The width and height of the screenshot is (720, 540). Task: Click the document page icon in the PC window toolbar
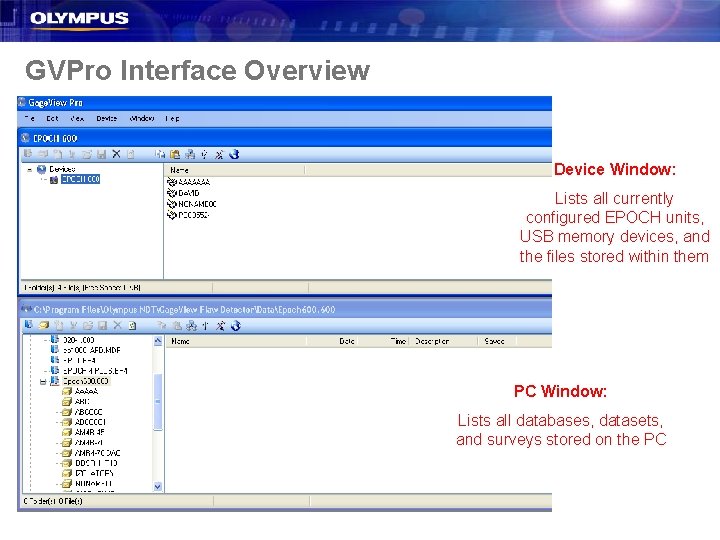click(x=132, y=326)
